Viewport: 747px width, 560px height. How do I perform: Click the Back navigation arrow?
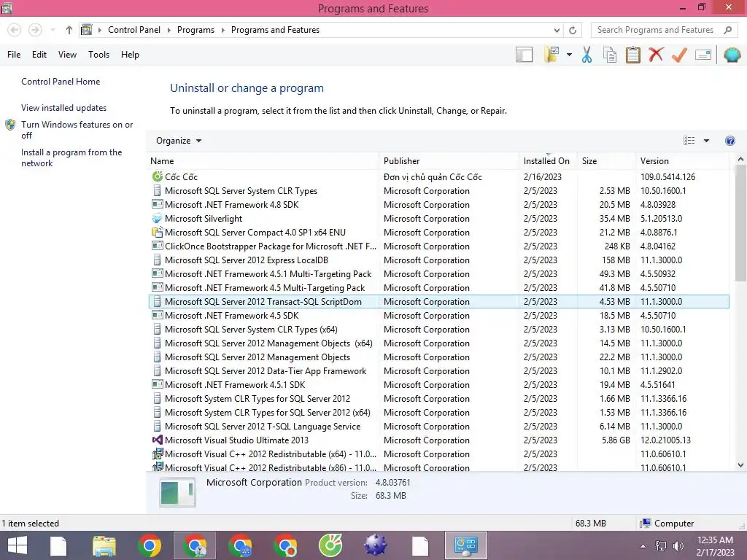pyautogui.click(x=15, y=30)
